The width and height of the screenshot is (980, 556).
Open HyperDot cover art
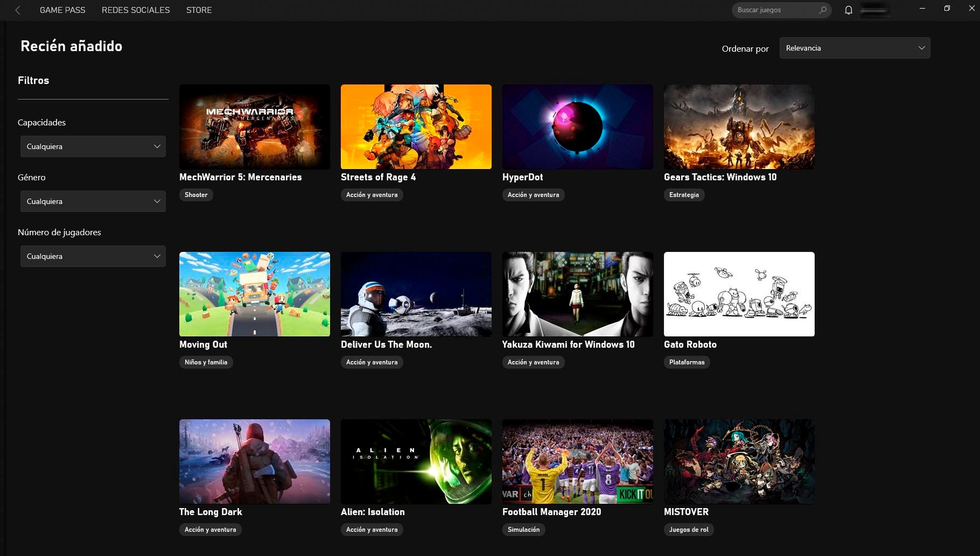point(578,126)
